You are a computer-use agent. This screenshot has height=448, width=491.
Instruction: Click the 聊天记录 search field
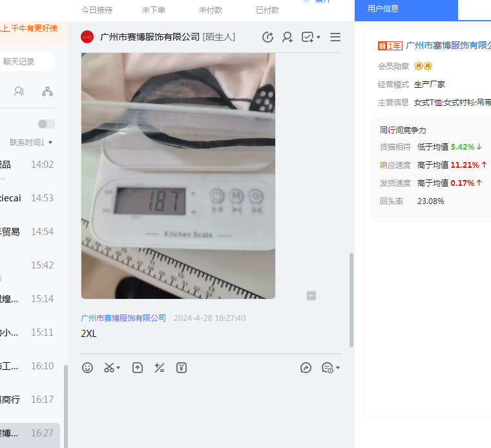click(x=26, y=61)
